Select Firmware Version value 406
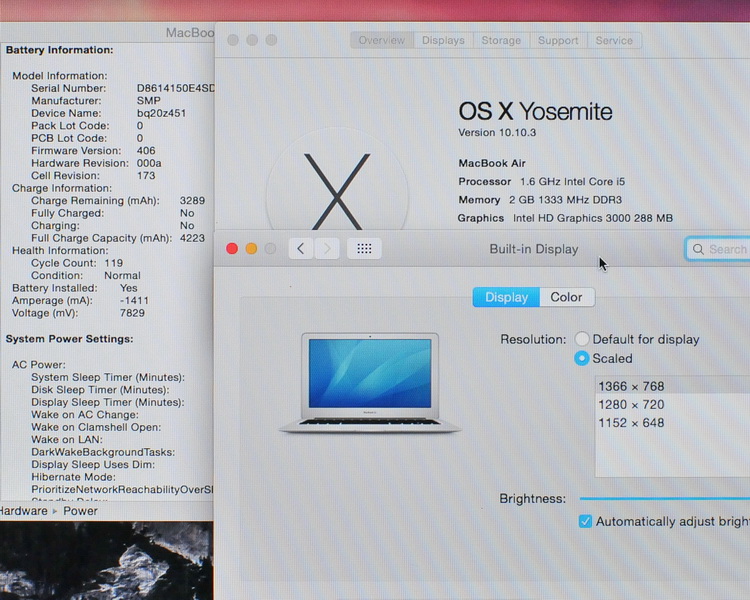The width and height of the screenshot is (750, 600). coord(146,151)
